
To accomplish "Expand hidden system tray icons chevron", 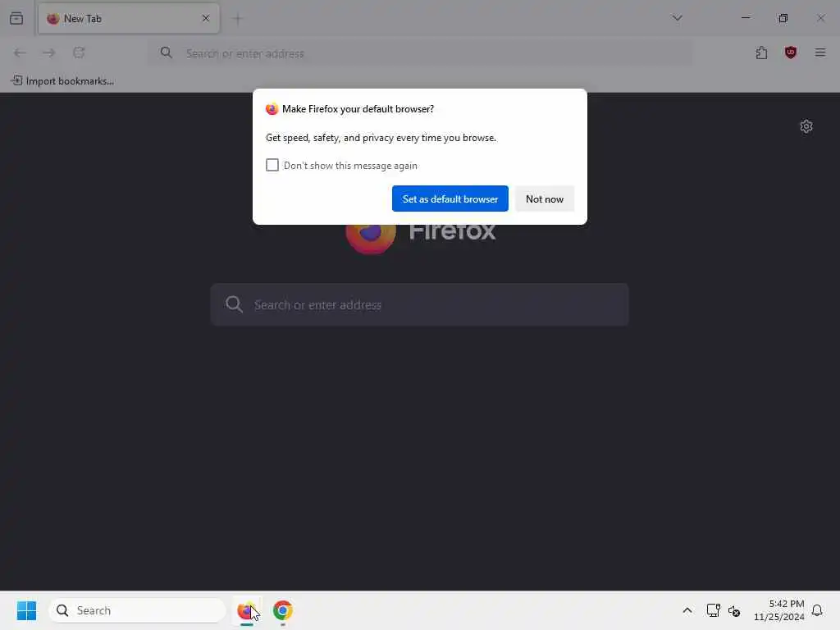I will [687, 610].
